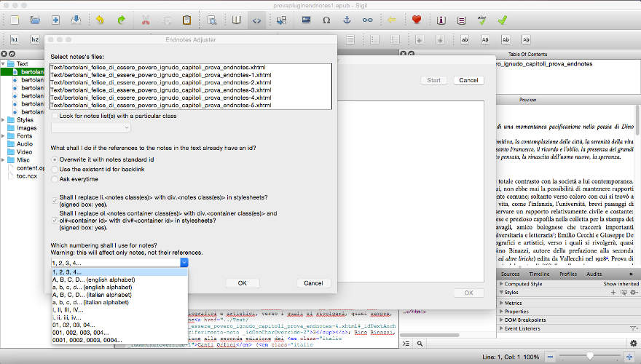Screen dimensions: 641x364
Task: Open the Table of Contents generator icon
Action: 462,20
